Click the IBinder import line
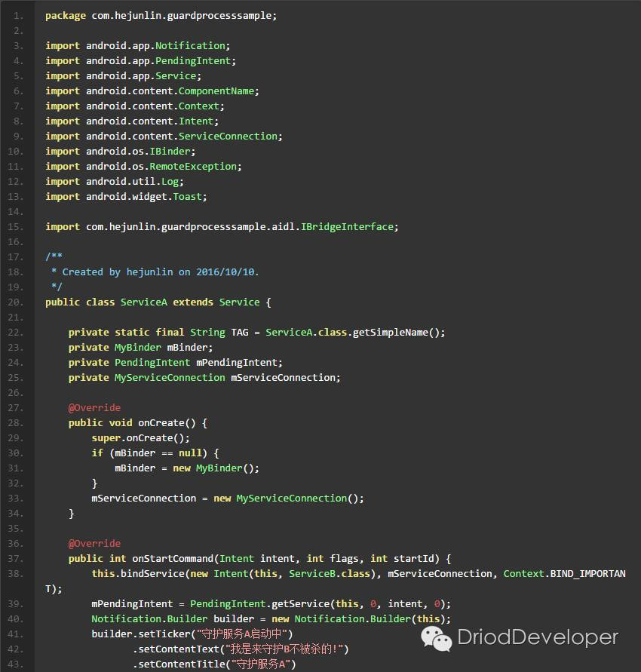This screenshot has height=672, width=641. (121, 152)
